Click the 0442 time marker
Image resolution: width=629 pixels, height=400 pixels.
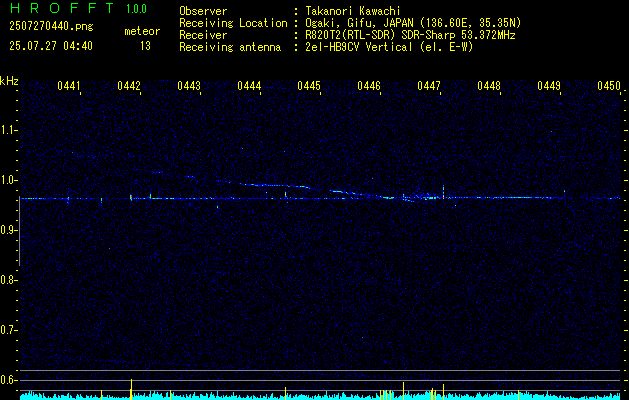click(129, 86)
